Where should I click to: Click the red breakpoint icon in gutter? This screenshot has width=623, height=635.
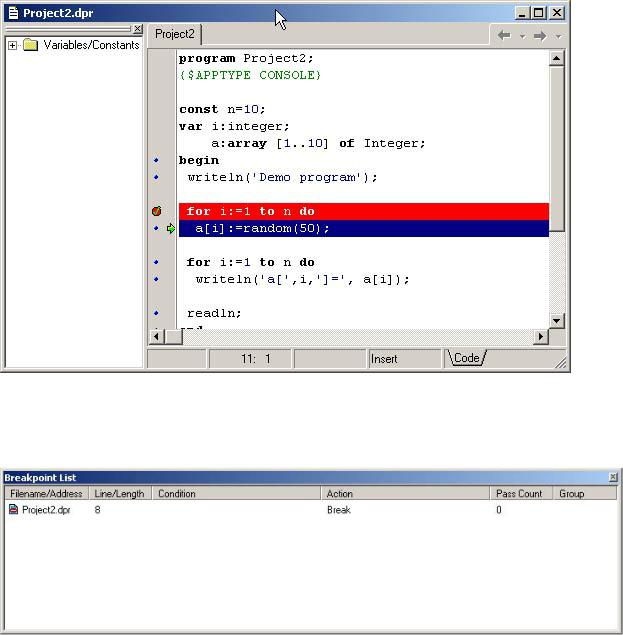point(157,211)
